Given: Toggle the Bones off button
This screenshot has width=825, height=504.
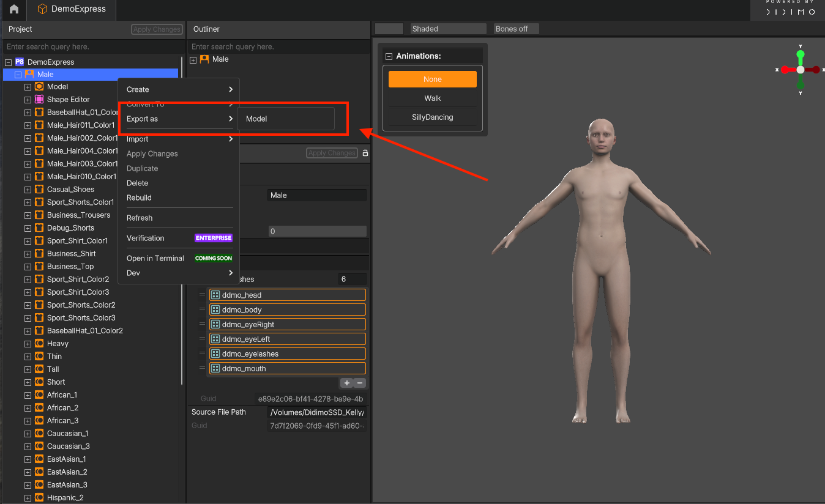Looking at the screenshot, I should (517, 29).
